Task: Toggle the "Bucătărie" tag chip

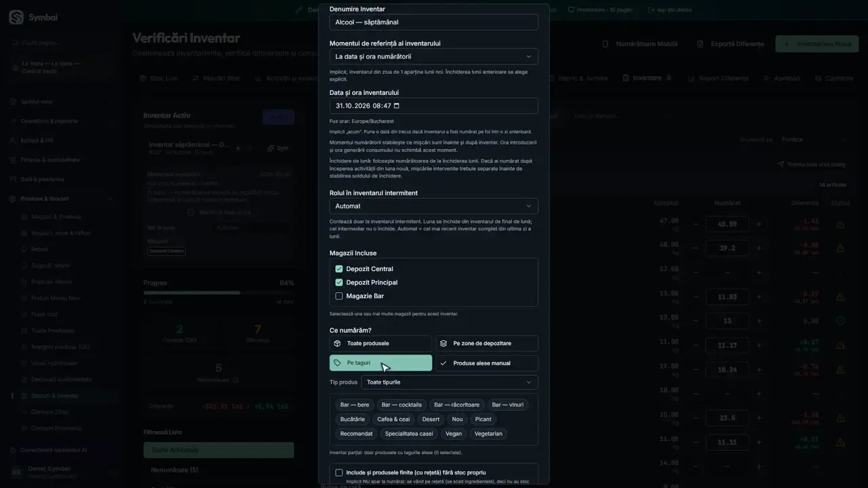Action: (353, 419)
